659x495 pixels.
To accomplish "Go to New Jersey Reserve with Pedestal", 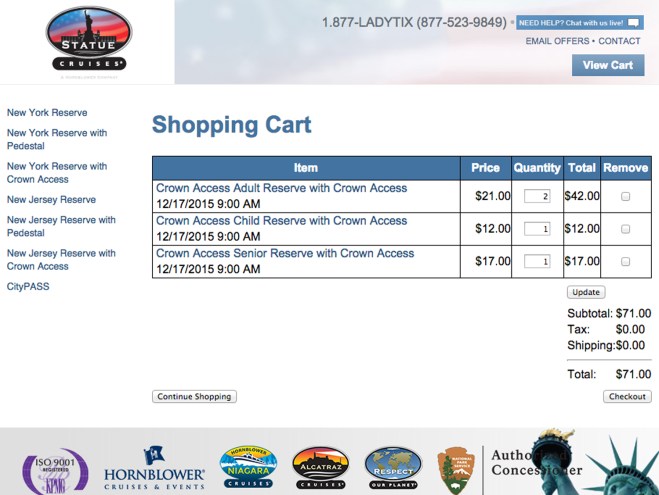I will 61,226.
